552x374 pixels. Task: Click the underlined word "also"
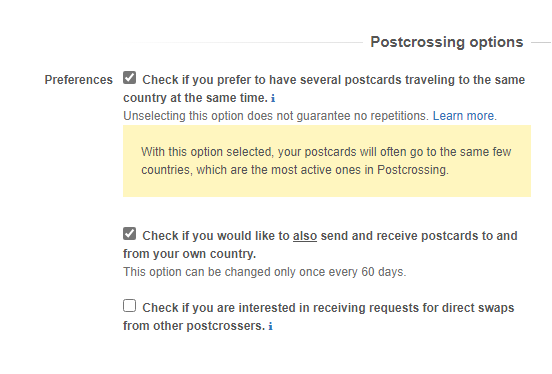[305, 236]
